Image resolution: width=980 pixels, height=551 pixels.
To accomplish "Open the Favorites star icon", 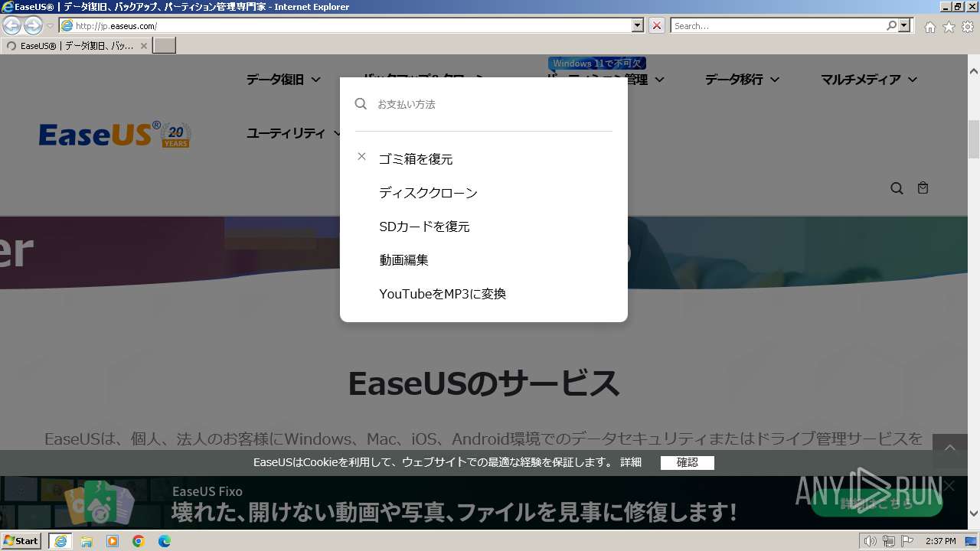I will (949, 27).
